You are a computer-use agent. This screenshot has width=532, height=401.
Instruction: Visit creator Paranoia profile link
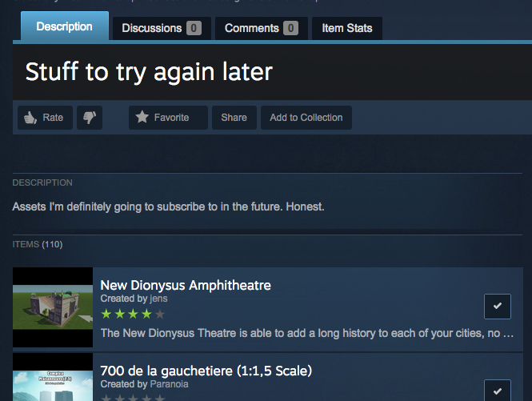point(169,384)
